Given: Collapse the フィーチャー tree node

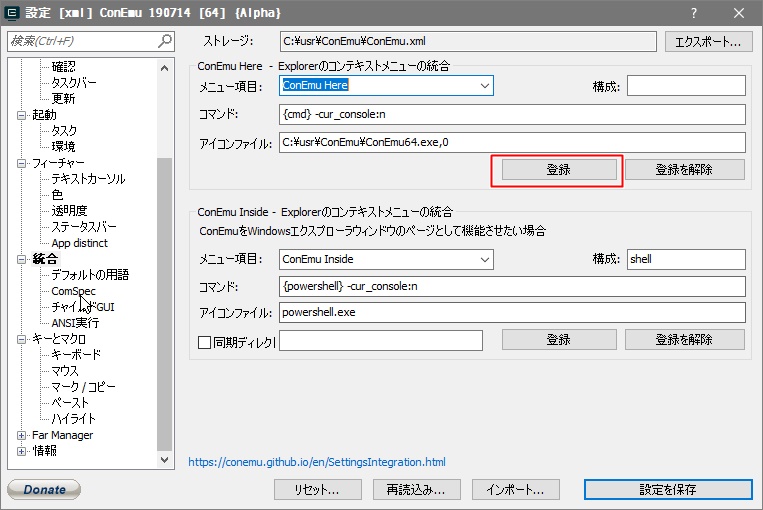Looking at the screenshot, I should point(21,163).
